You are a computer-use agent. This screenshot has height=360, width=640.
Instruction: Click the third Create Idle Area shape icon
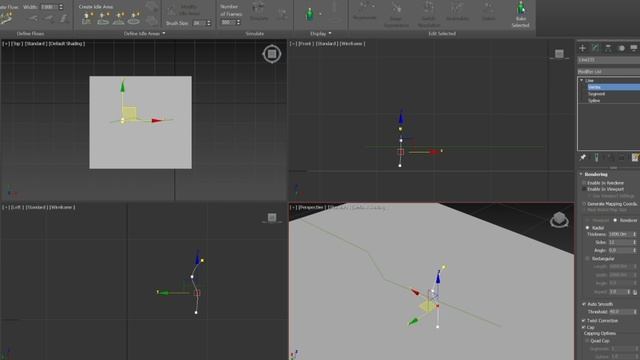119,19
